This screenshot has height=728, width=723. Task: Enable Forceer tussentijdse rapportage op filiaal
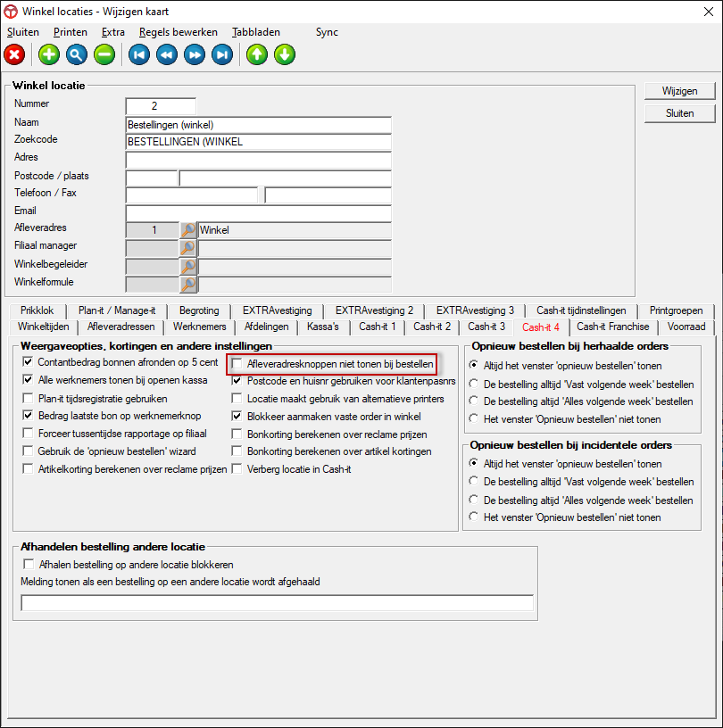[29, 434]
